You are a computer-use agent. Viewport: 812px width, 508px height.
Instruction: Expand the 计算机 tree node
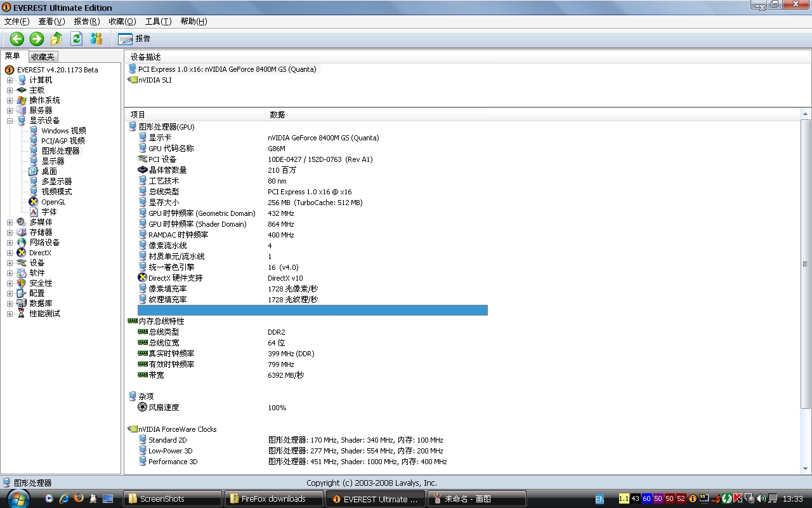10,80
